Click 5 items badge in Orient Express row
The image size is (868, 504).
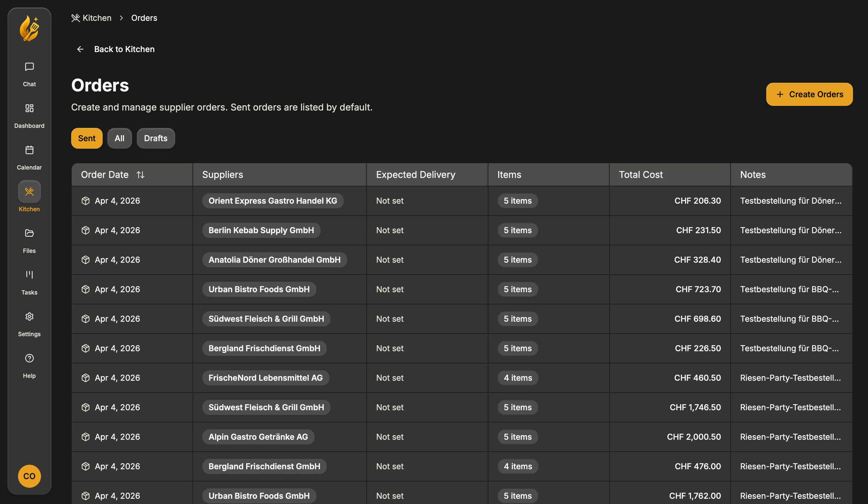pos(518,201)
